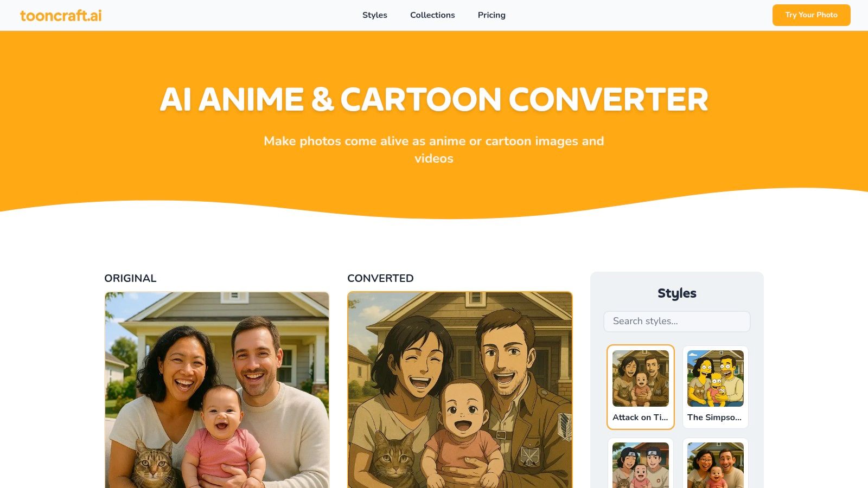The width and height of the screenshot is (868, 488).
Task: Select the Attack on Titan style thumbnail
Action: (641, 378)
